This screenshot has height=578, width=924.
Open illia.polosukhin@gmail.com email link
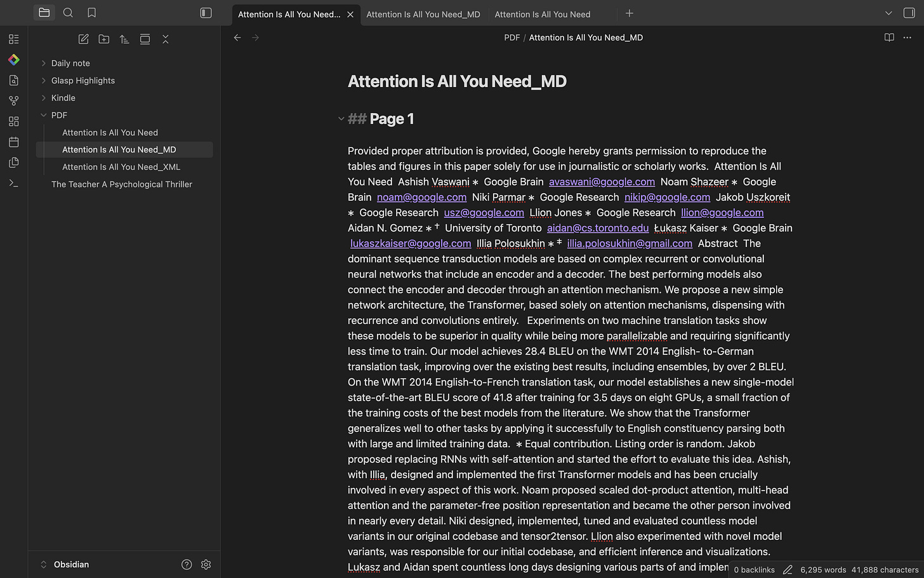[x=630, y=243]
